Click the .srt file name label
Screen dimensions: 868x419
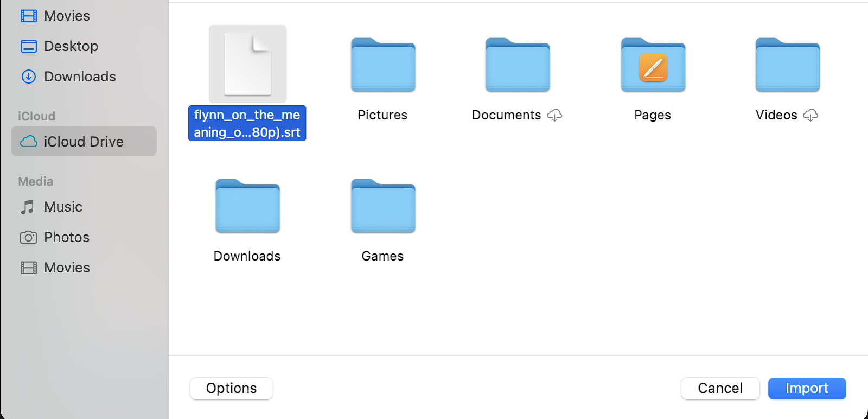[247, 123]
